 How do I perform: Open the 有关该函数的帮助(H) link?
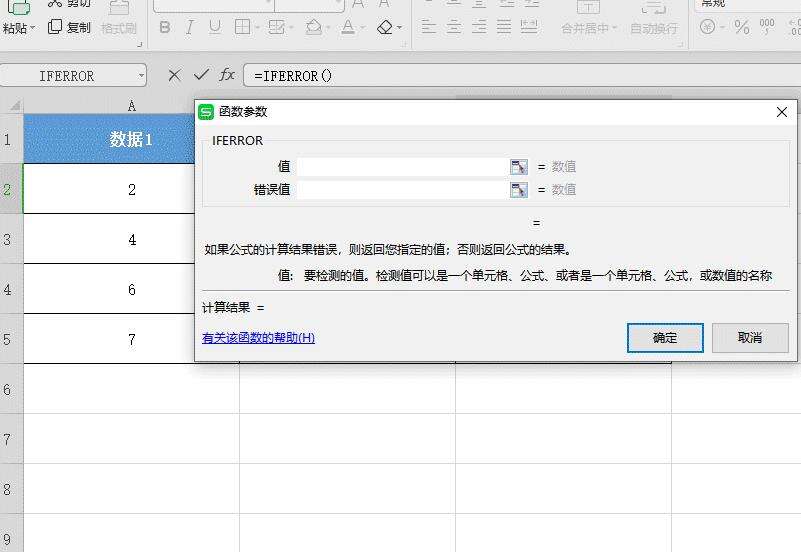(258, 338)
